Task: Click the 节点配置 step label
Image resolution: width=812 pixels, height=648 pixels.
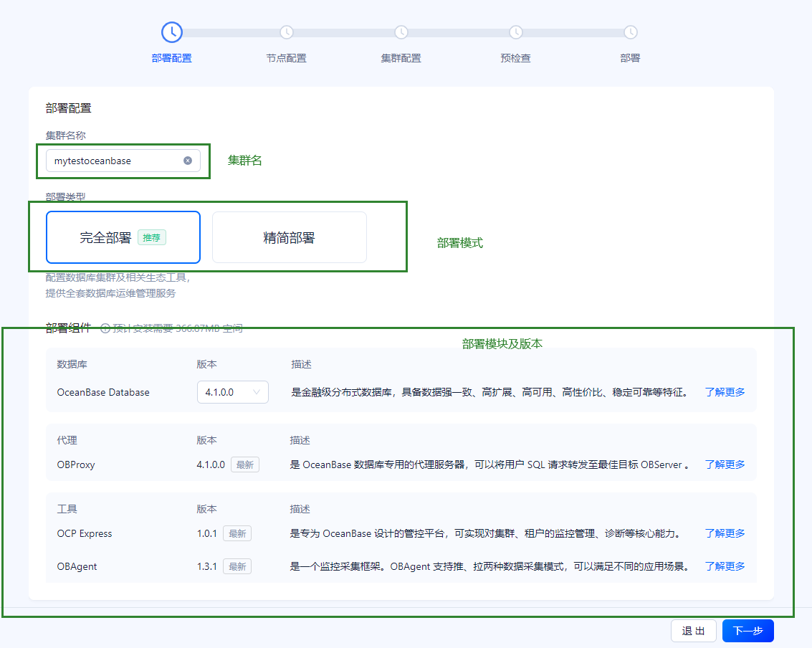Action: [287, 58]
